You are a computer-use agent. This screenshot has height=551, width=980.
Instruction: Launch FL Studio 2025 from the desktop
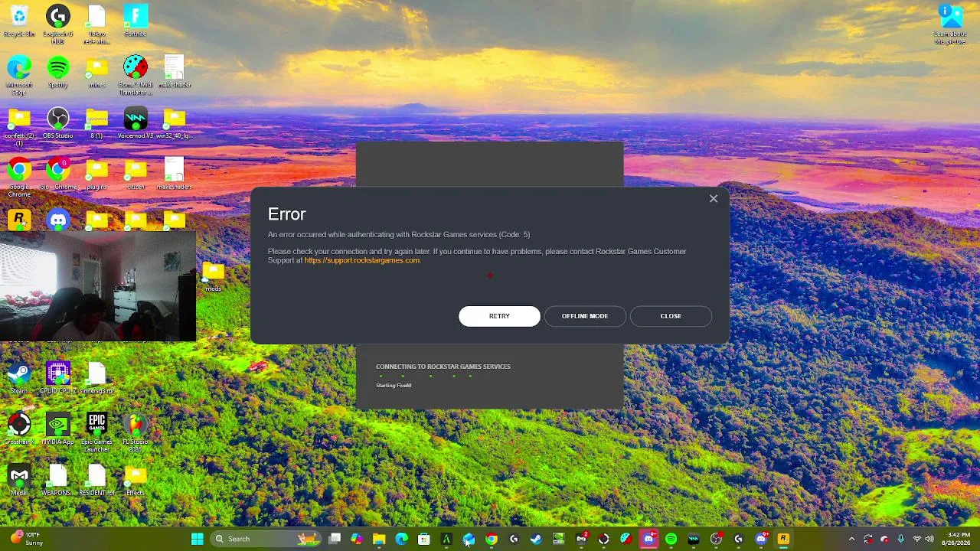(136, 432)
